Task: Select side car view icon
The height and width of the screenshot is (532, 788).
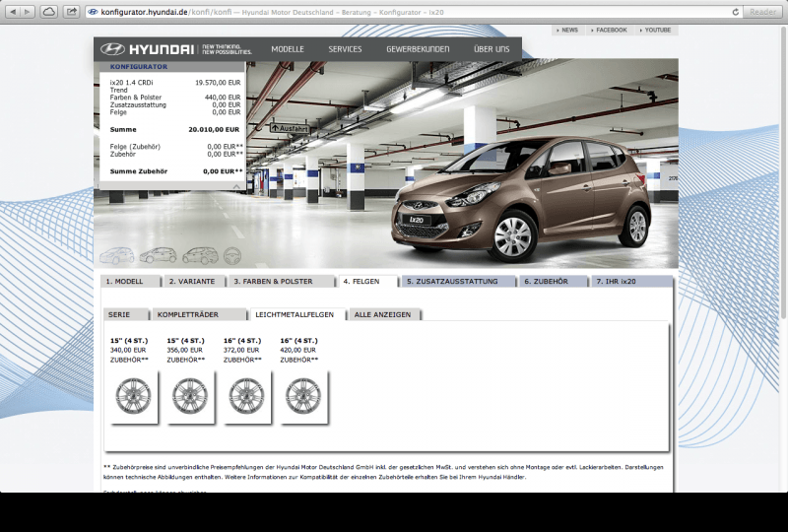Action: tap(158, 255)
